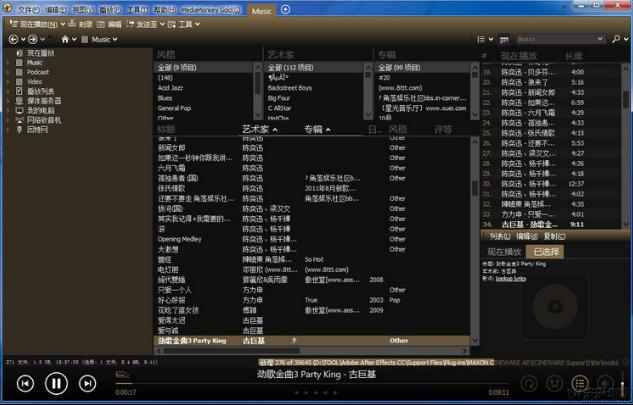Skip to next track button
Viewport: 633px width, 405px height.
89,383
